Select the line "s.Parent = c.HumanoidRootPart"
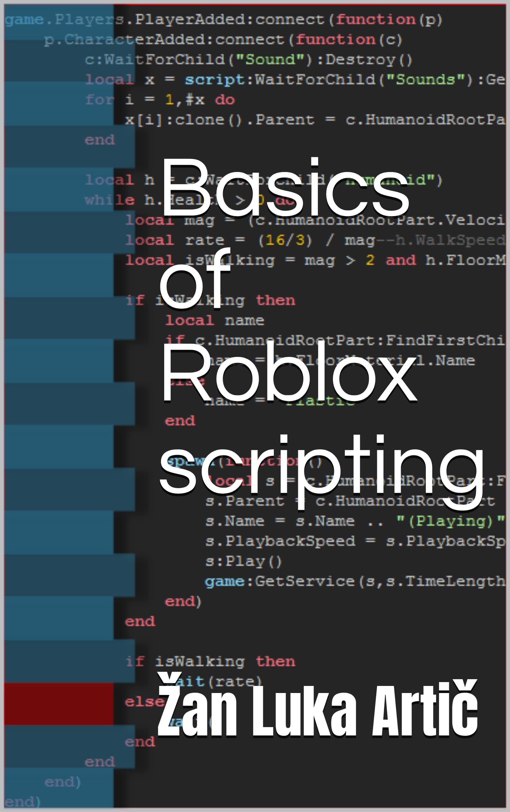The width and height of the screenshot is (510, 812). (x=351, y=501)
